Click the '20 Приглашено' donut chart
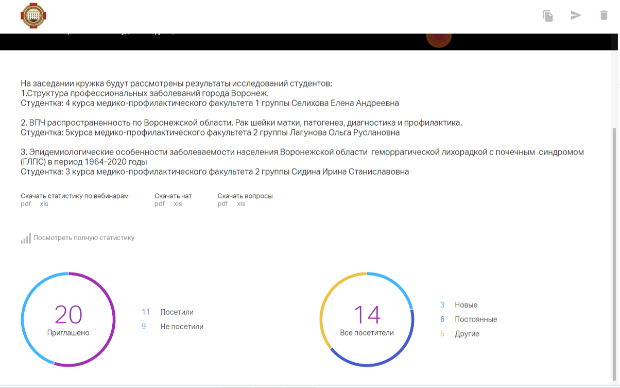The image size is (620, 388). pyautogui.click(x=68, y=319)
